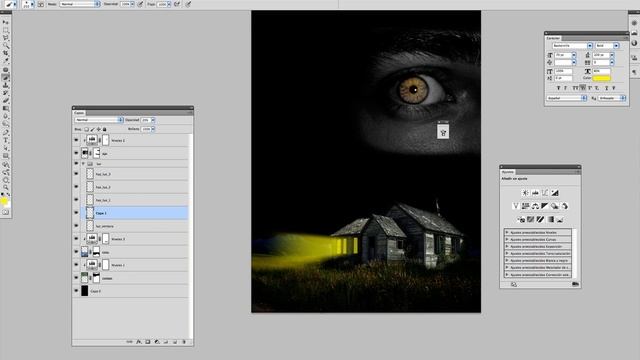Toggle airbrush mode in options bar
Screen dimensions: 640x360
177,4
